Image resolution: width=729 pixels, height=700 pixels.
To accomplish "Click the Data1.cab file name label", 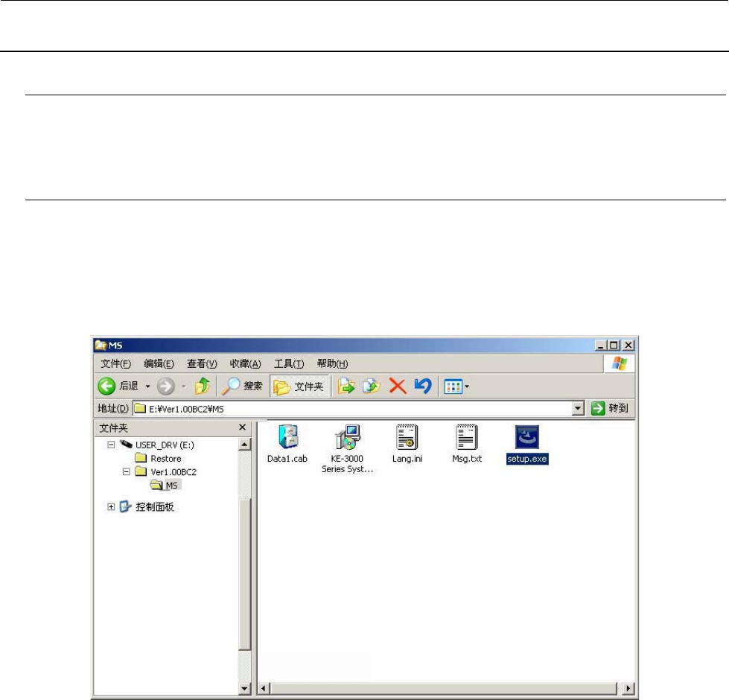I will tap(287, 459).
